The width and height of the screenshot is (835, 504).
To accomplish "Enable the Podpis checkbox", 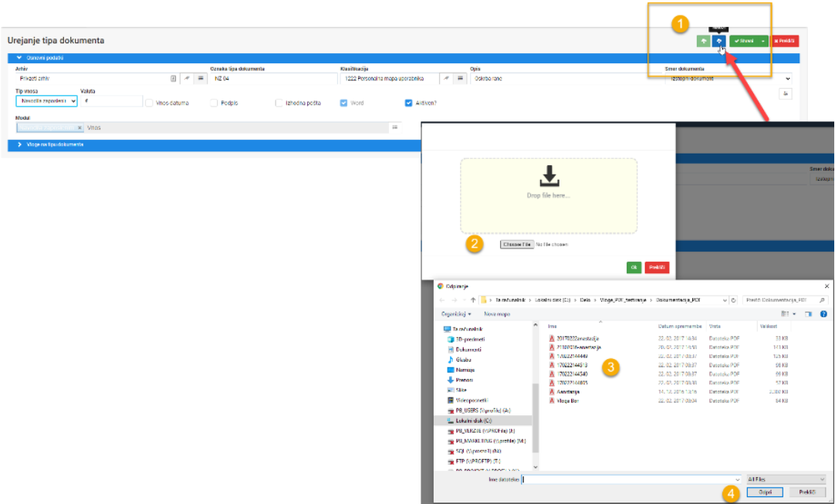I will pos(214,103).
